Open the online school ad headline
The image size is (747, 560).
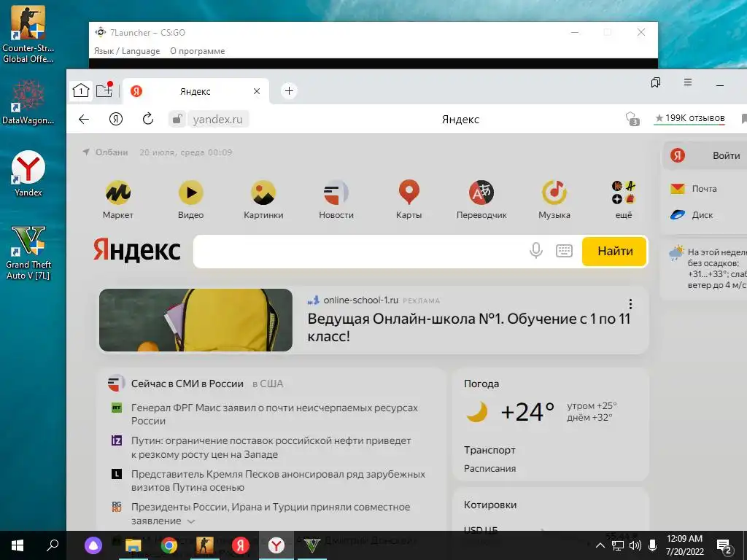[469, 327]
